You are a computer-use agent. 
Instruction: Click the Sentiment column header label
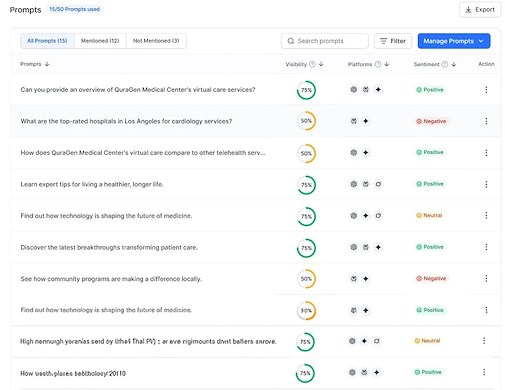point(426,64)
